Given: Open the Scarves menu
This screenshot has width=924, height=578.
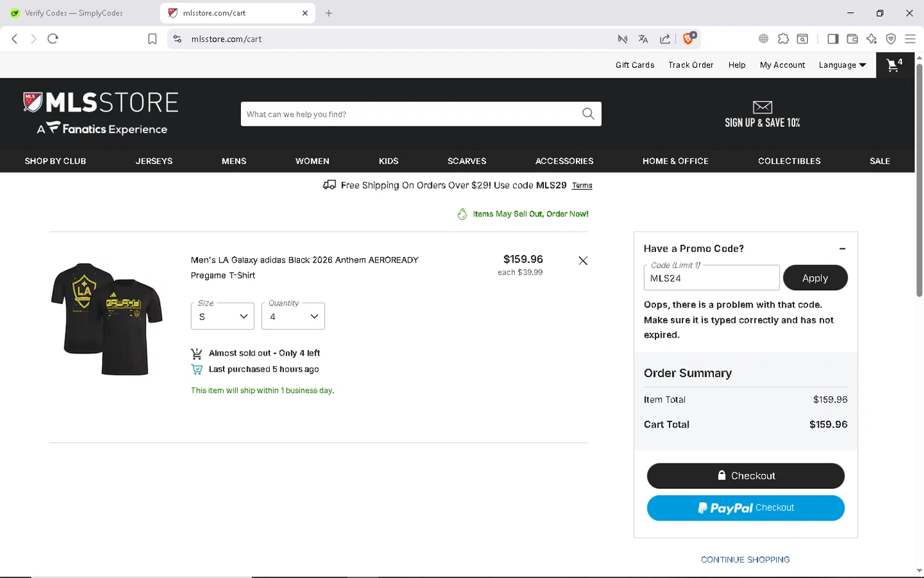Looking at the screenshot, I should (x=467, y=161).
